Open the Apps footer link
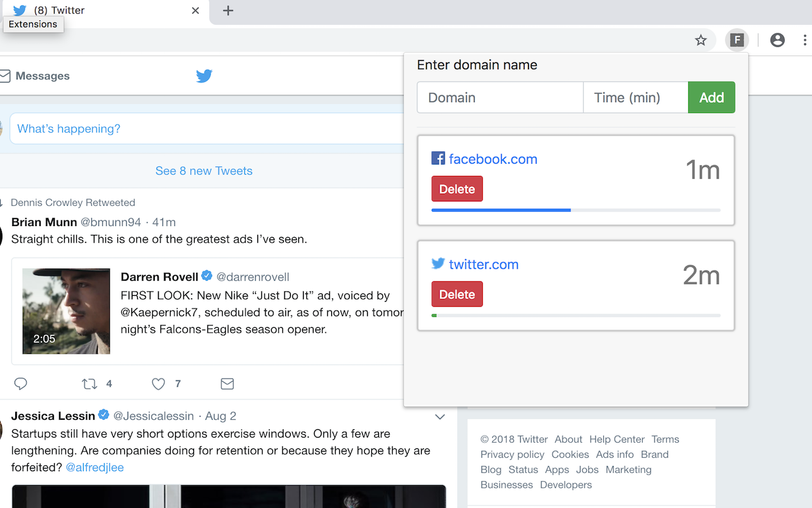Screen dimensions: 812x508 [x=557, y=470]
